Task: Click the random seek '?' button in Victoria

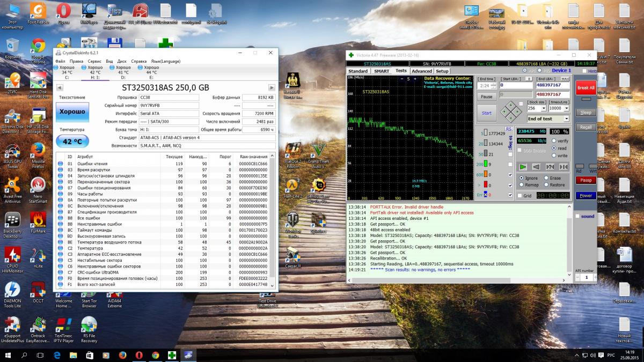Action: click(549, 167)
